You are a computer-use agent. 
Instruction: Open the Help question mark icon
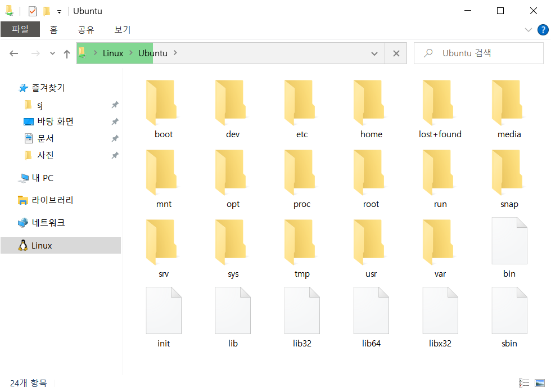pos(543,30)
